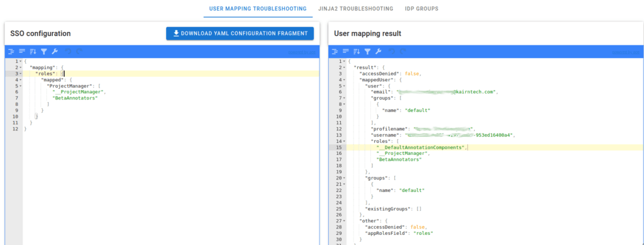Click "appRolesField" key in result editor

(x=387, y=233)
